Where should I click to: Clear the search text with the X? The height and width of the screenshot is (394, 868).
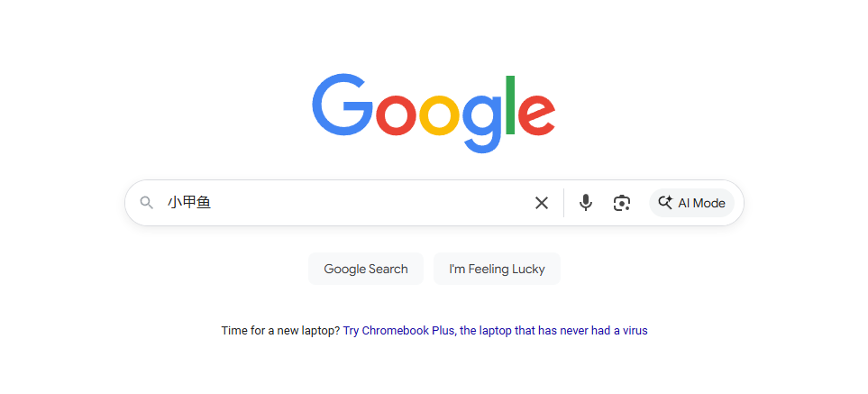(542, 203)
